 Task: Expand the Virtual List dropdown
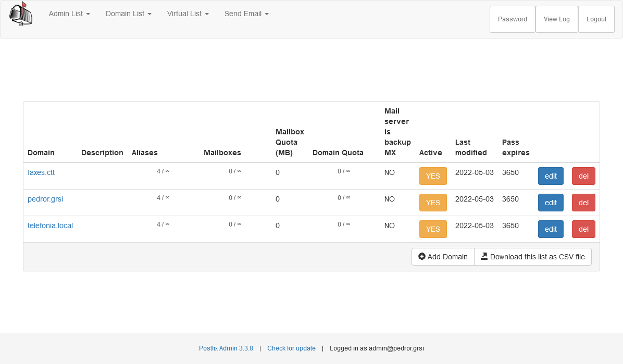click(x=188, y=14)
